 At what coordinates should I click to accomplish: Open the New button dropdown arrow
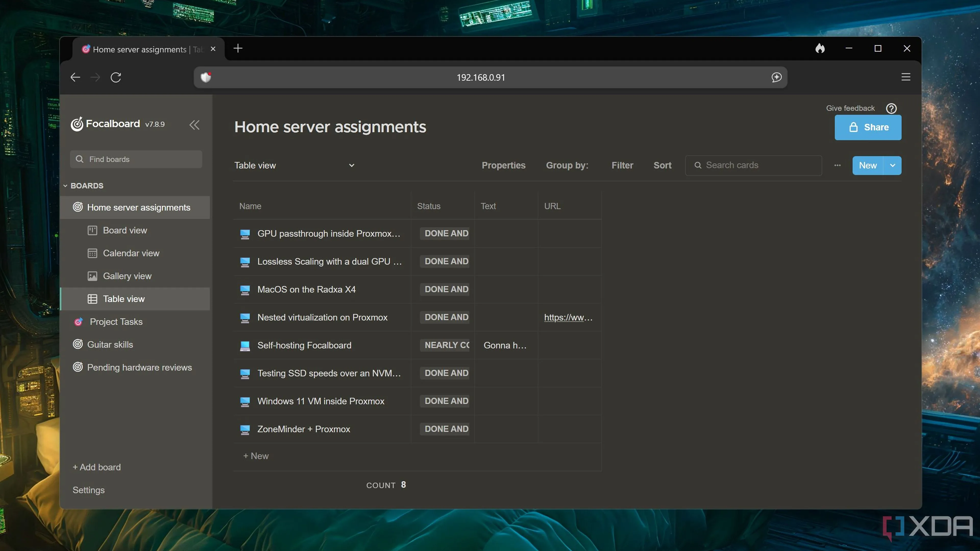pos(892,165)
